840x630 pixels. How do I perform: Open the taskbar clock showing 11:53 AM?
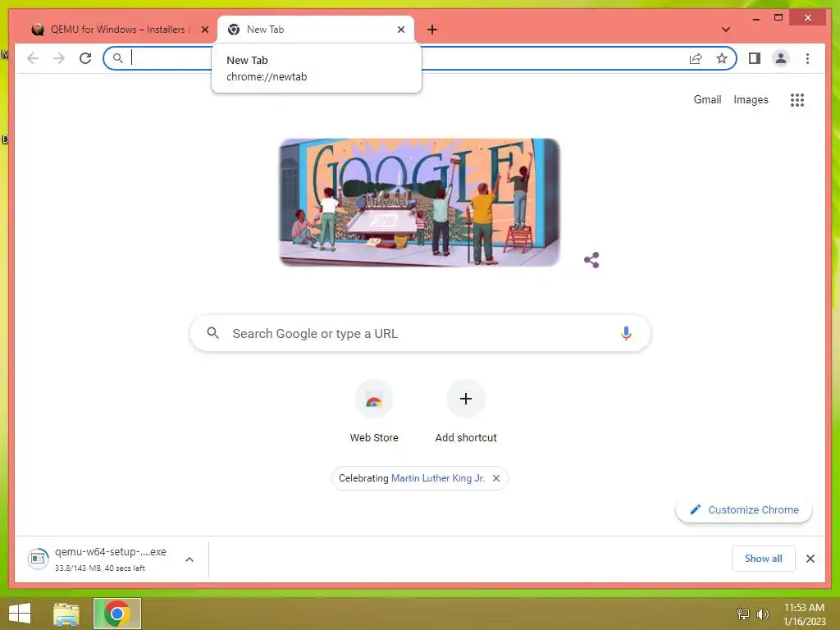[804, 614]
